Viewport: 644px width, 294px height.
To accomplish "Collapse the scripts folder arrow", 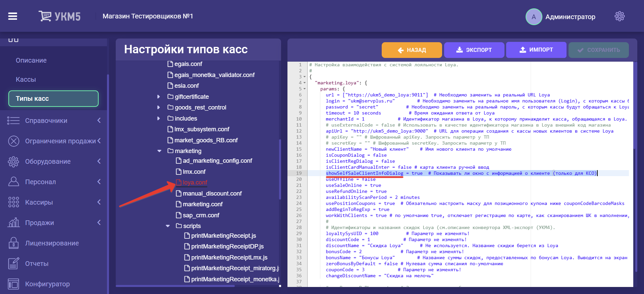I will click(168, 226).
